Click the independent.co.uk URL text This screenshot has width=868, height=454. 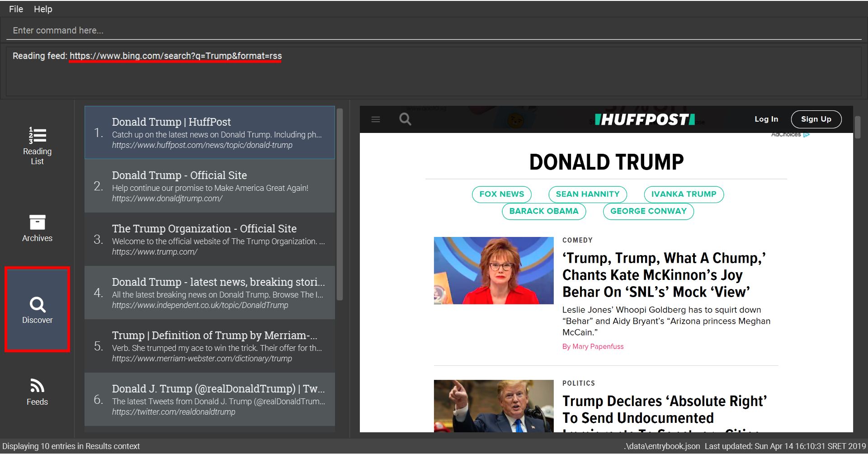(x=200, y=305)
